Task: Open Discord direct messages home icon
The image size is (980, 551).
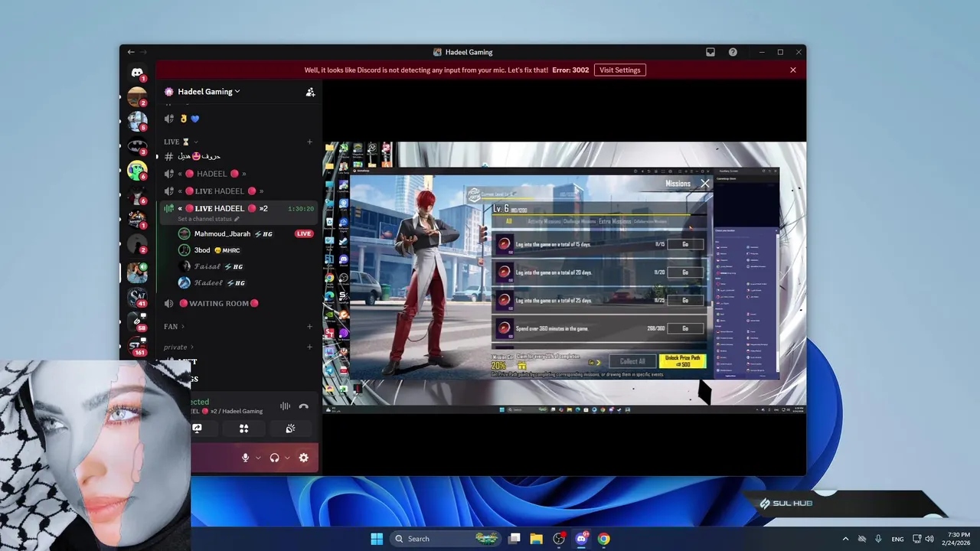Action: click(x=137, y=73)
